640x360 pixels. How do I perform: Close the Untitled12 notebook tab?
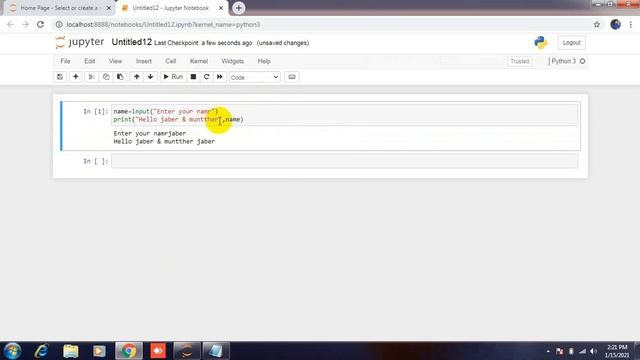coord(221,8)
